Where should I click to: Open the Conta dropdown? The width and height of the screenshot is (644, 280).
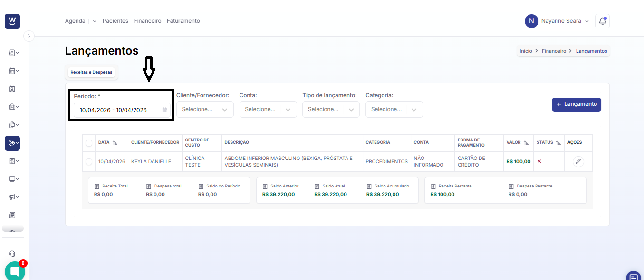point(268,109)
